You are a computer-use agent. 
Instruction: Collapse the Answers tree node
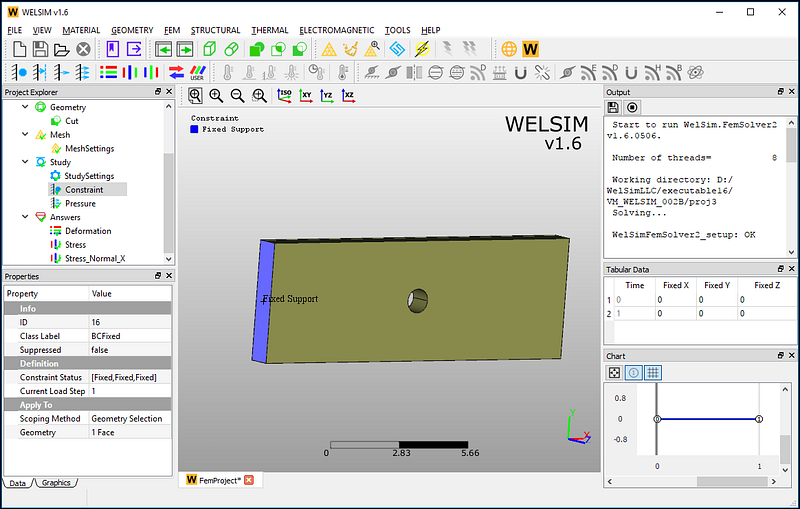click(27, 217)
